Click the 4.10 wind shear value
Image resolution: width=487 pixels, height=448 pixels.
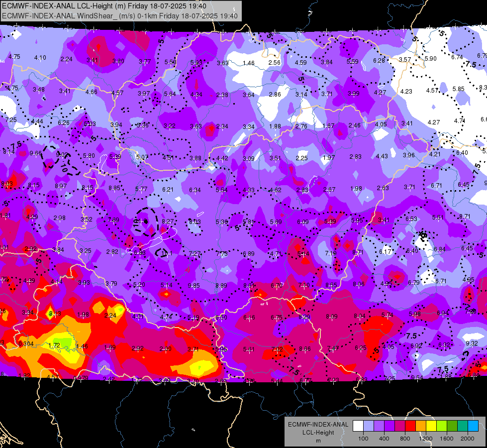tap(40, 58)
